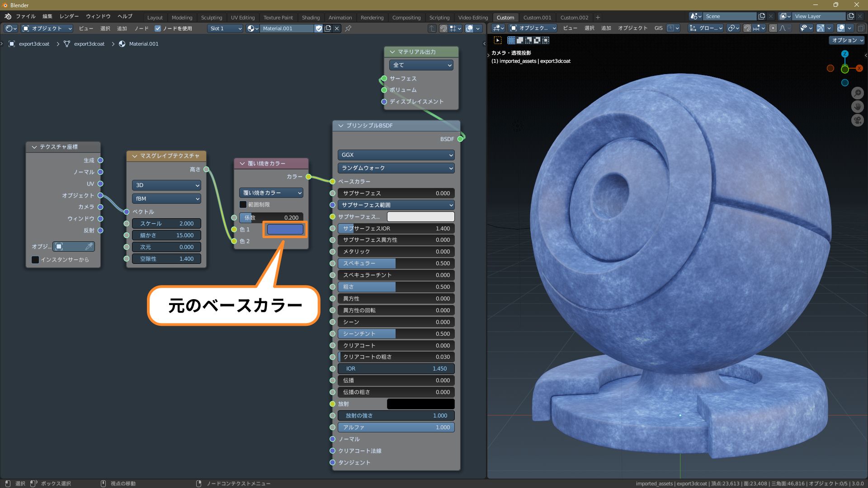The width and height of the screenshot is (868, 488).
Task: Toggle node editor snapping magnet icon
Action: (x=443, y=28)
